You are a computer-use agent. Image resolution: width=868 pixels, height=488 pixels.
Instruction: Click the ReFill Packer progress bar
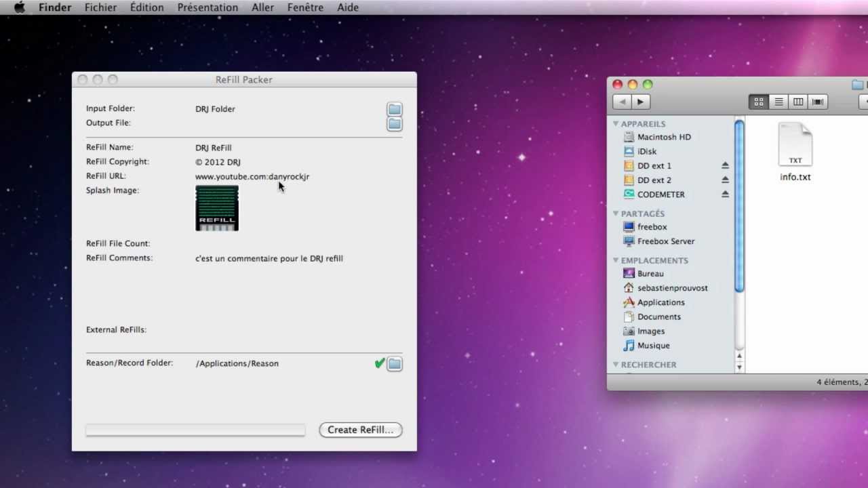click(x=195, y=430)
